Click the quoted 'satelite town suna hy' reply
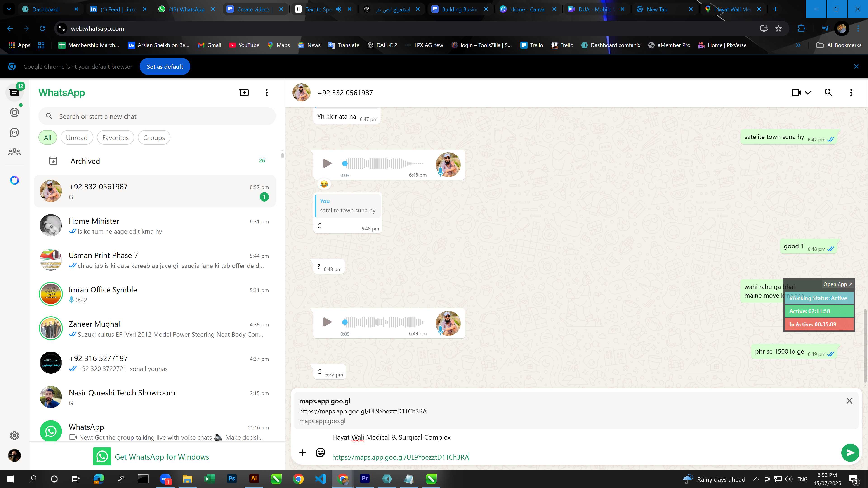This screenshot has width=868, height=488. pos(347,206)
